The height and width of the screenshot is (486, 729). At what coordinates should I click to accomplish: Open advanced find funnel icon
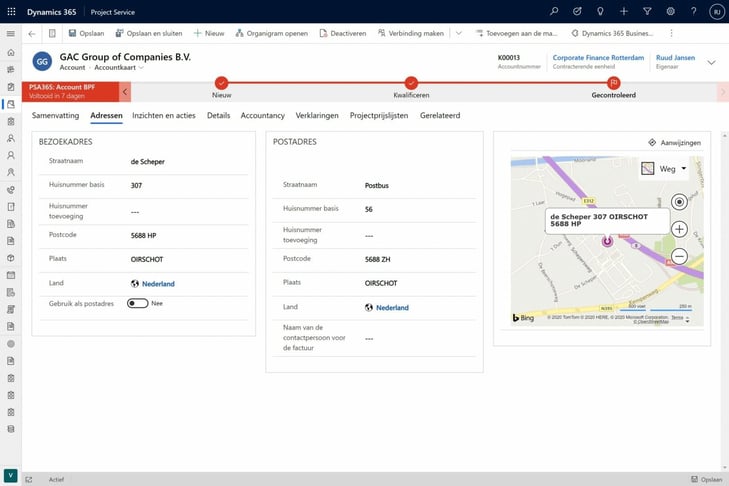click(647, 11)
